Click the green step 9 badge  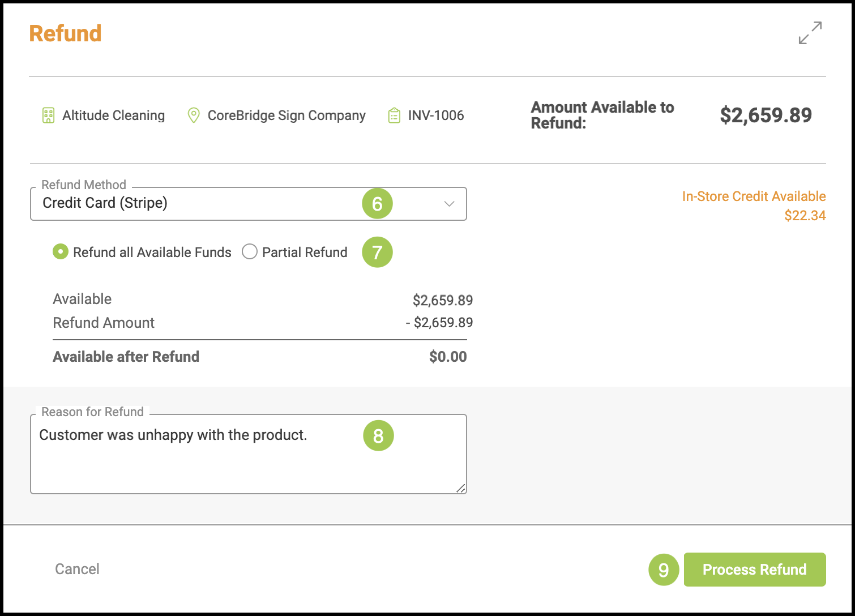pos(664,570)
